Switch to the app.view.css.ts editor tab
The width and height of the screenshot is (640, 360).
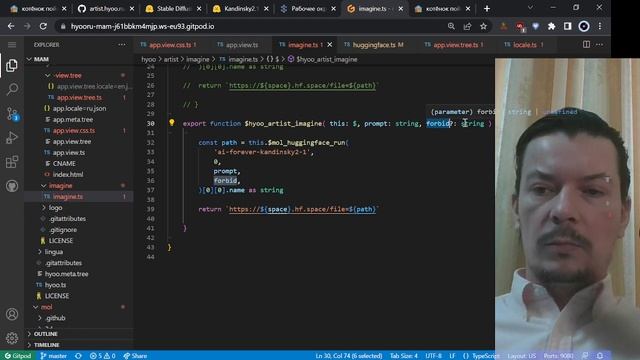click(169, 44)
